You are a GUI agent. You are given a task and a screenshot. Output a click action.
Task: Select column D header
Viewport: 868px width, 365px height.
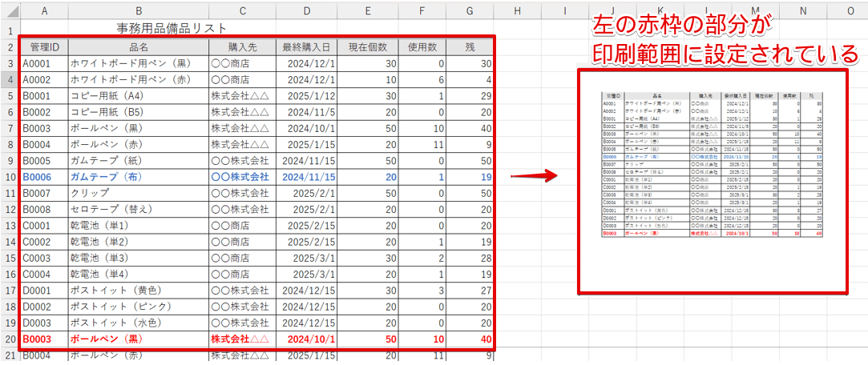tap(307, 10)
